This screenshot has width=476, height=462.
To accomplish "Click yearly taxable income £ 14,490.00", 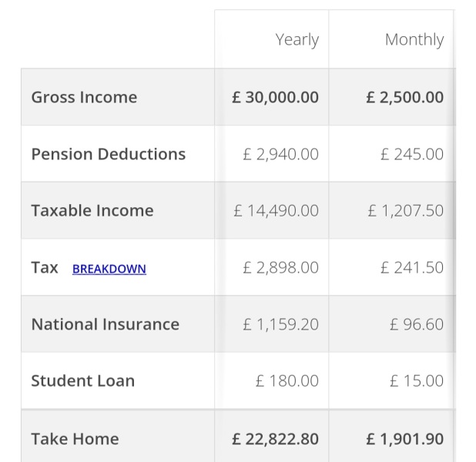I will pyautogui.click(x=277, y=211).
